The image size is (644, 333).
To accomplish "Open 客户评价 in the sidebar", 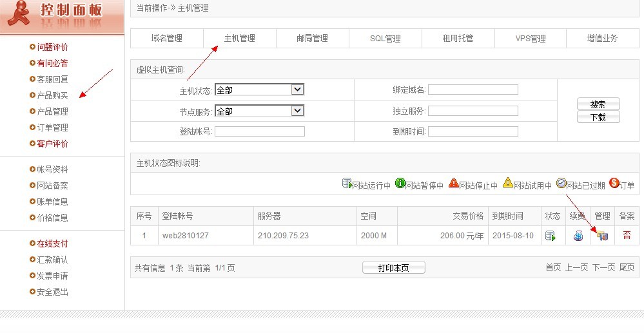I will tap(53, 144).
